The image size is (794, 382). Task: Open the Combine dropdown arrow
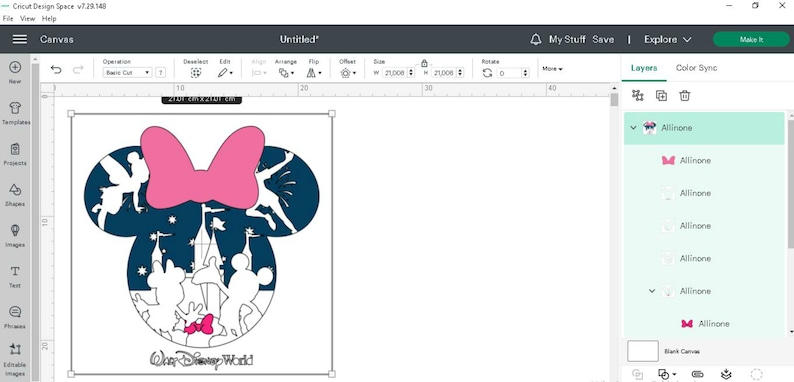(x=674, y=375)
